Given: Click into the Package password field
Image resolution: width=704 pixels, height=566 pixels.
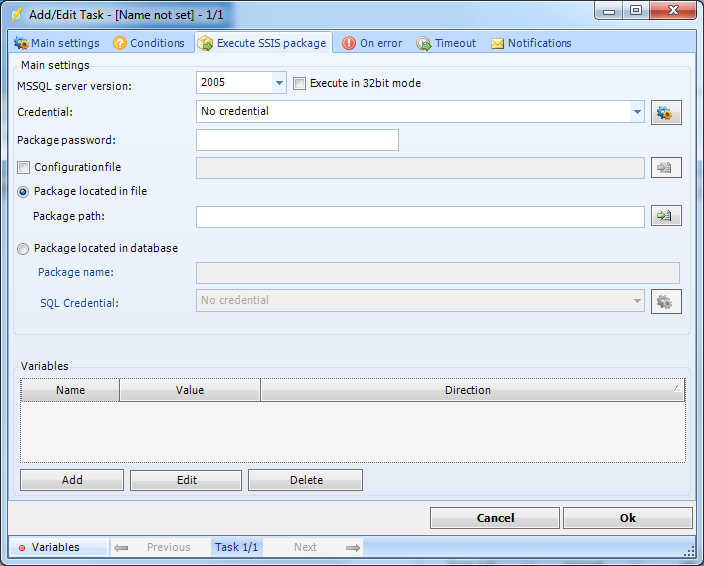Looking at the screenshot, I should (x=297, y=140).
